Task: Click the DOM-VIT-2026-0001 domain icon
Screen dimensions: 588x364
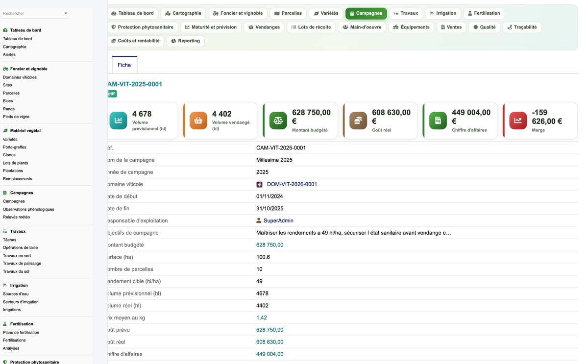Action: pyautogui.click(x=260, y=185)
